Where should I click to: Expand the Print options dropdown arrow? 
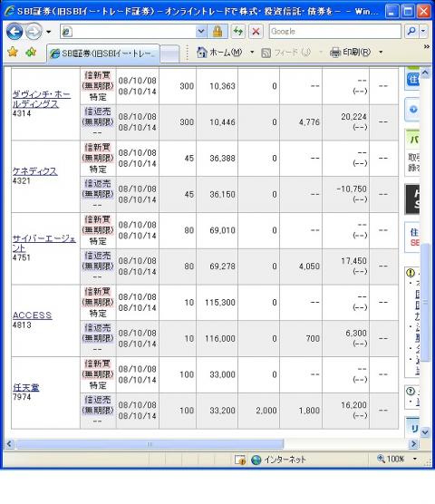381,52
